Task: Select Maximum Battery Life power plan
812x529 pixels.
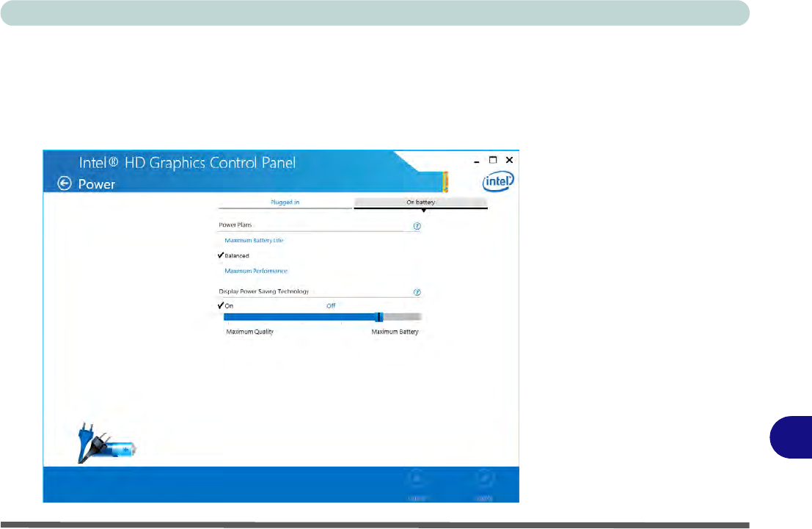Action: coord(254,241)
